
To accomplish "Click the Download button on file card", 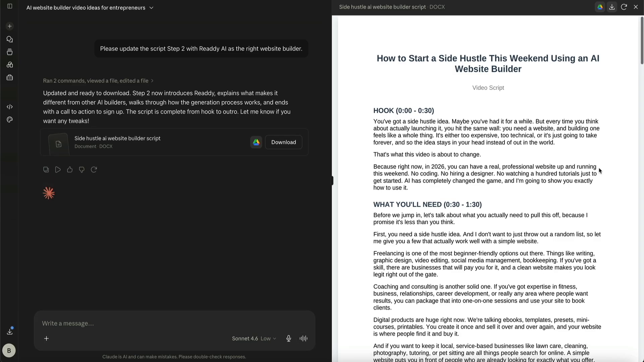I will (x=283, y=142).
